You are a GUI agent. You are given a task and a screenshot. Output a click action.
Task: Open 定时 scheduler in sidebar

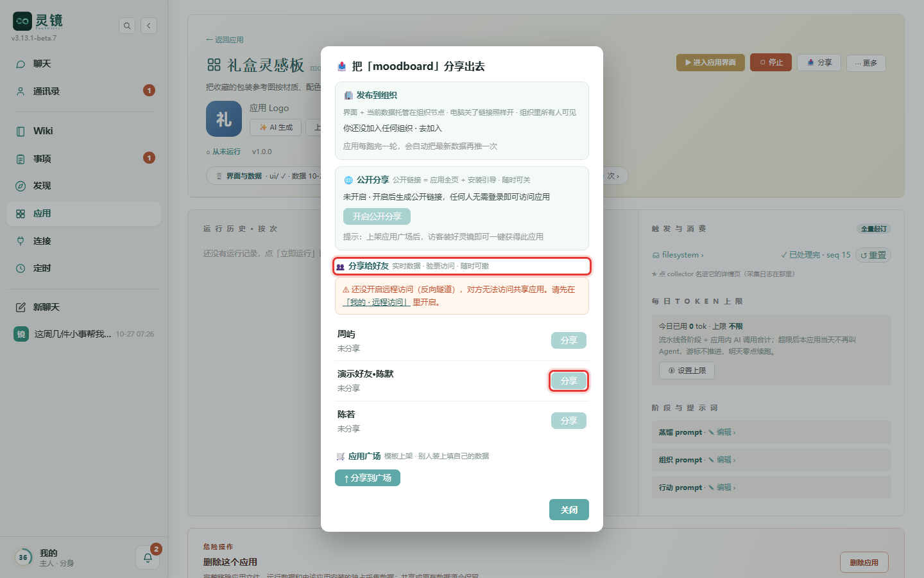83,268
